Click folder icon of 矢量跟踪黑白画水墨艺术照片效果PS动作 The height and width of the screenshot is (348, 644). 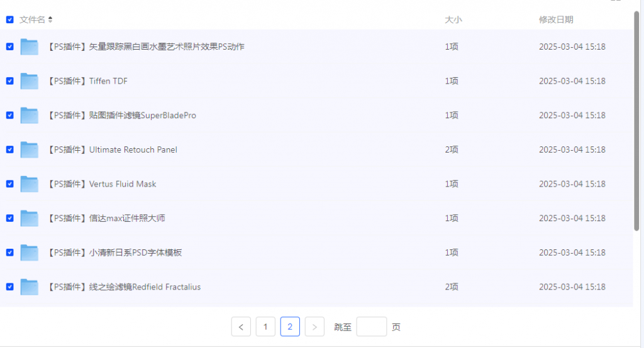(29, 46)
